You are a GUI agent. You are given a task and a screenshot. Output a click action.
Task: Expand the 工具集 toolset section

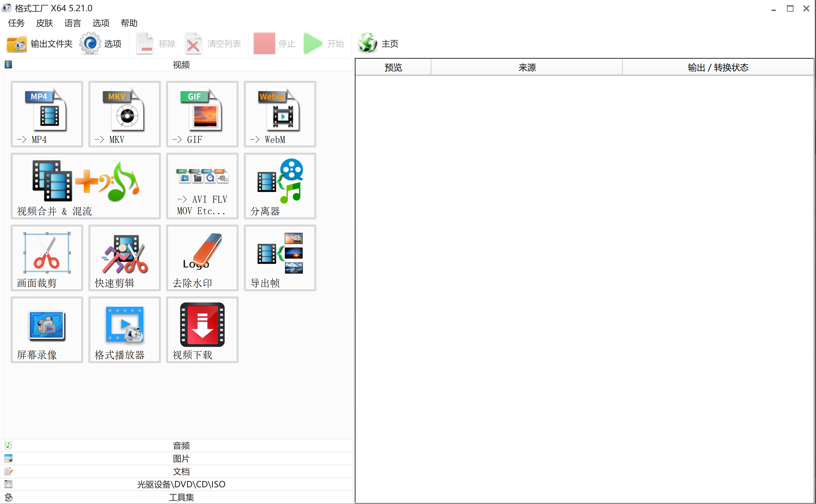[181, 497]
